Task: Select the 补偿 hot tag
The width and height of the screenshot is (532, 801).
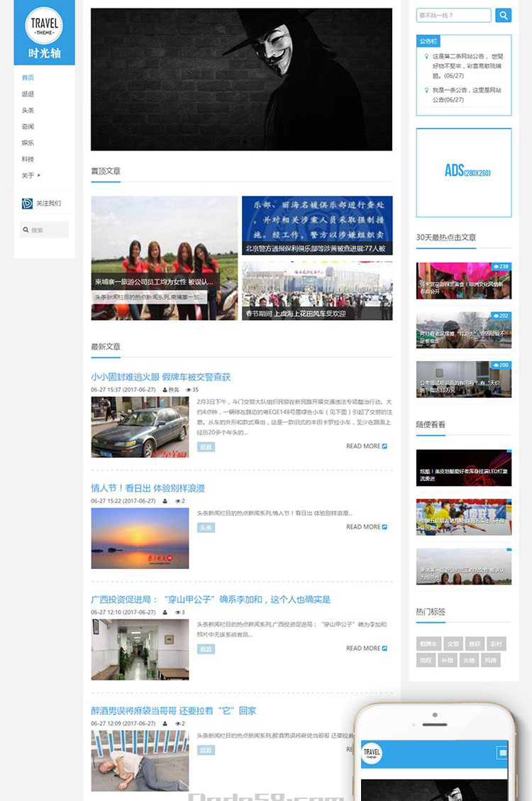Action: 448,660
